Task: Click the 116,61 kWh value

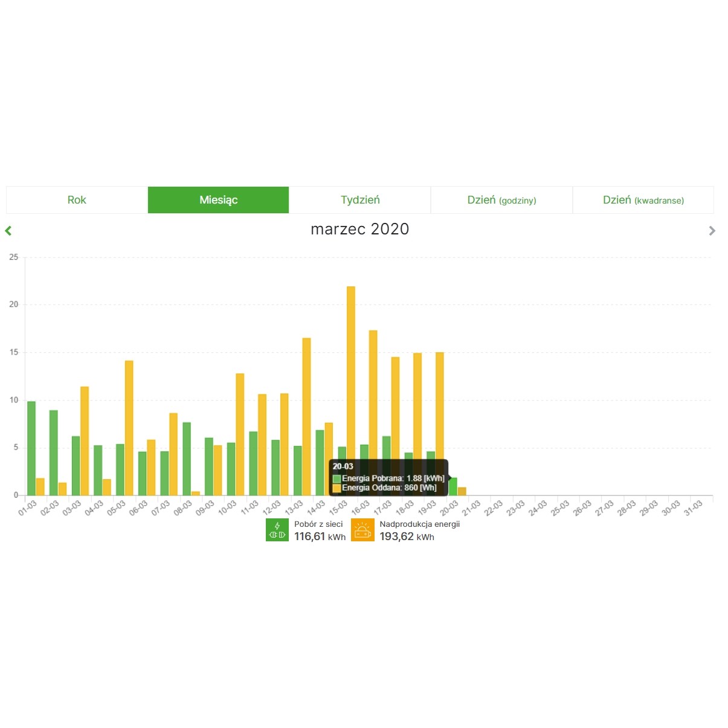Action: click(320, 536)
